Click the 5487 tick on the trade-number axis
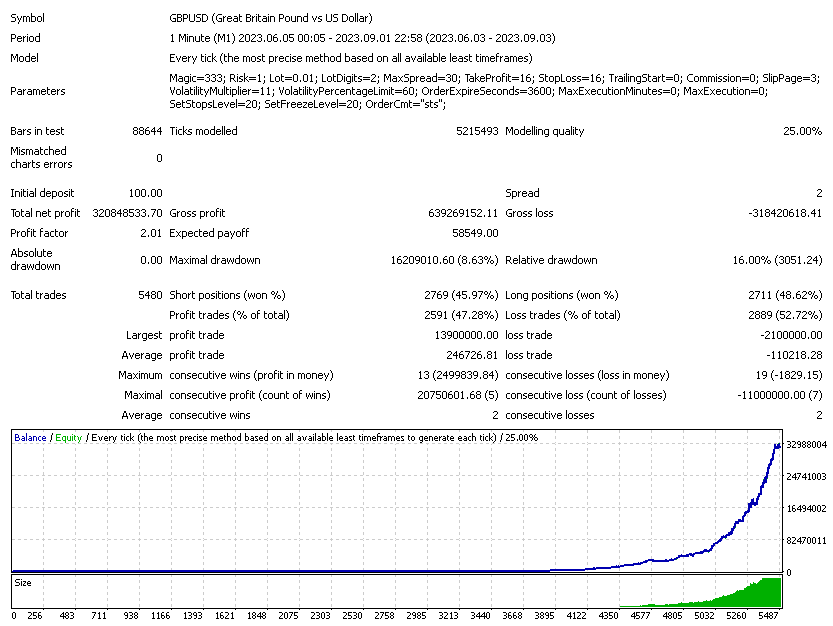Image resolution: width=833 pixels, height=626 pixels. tap(768, 616)
